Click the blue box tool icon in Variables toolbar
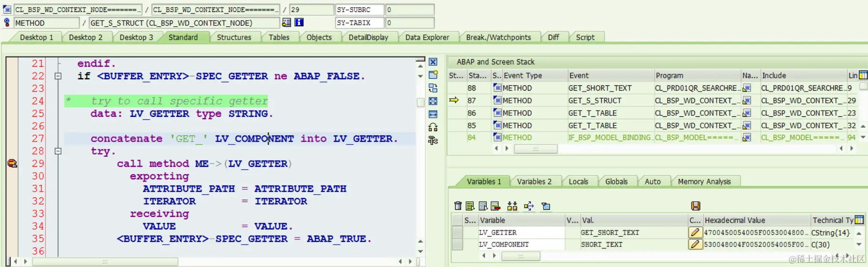 tap(546, 206)
